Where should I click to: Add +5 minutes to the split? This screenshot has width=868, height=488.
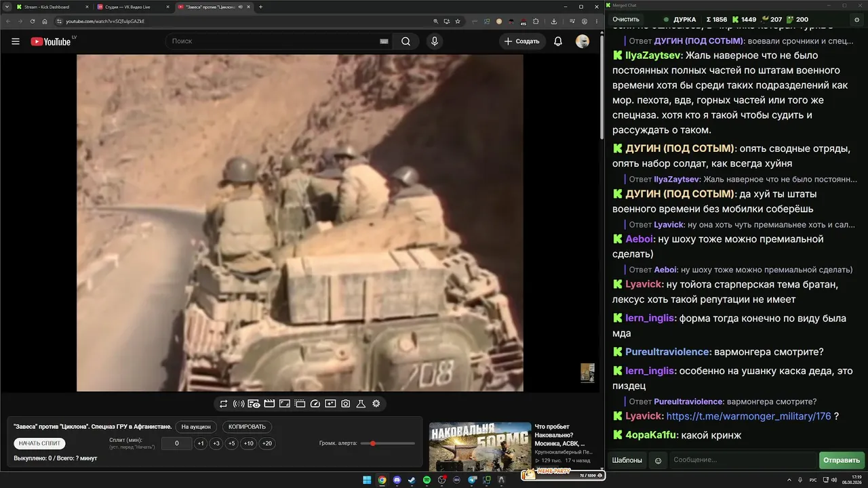pyautogui.click(x=231, y=443)
